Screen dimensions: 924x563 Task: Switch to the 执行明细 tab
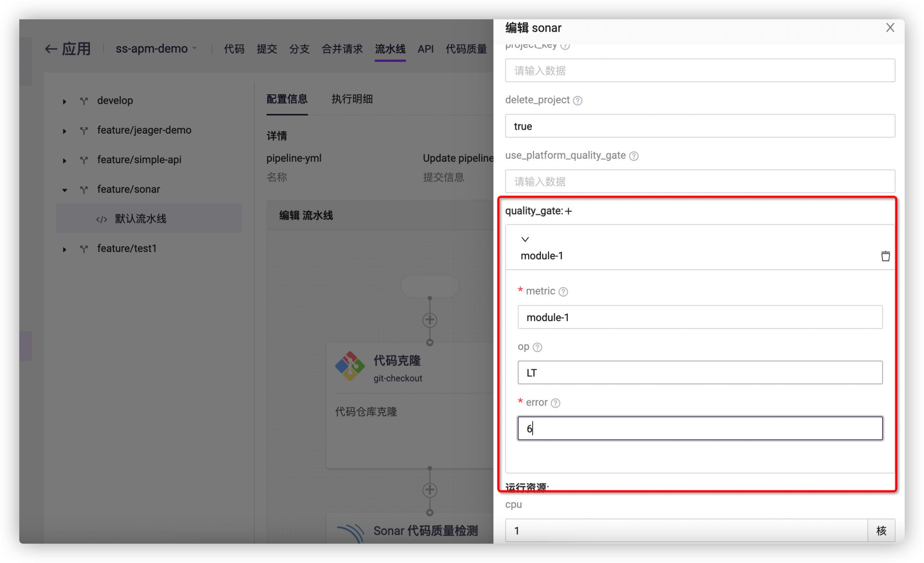click(352, 99)
